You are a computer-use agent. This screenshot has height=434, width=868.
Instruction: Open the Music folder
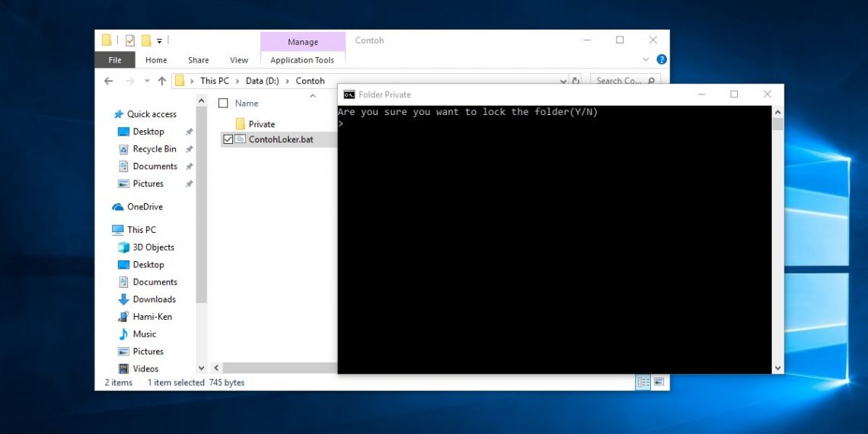[137, 333]
